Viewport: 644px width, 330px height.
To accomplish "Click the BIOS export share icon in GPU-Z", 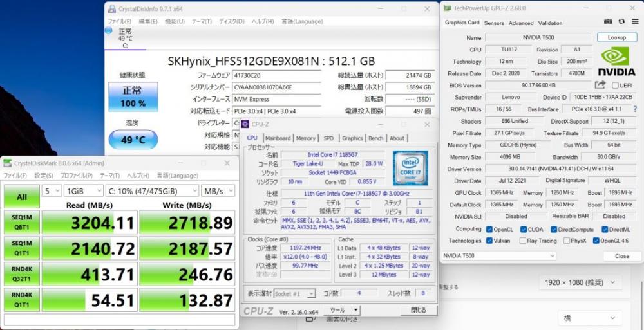I will [600, 85].
